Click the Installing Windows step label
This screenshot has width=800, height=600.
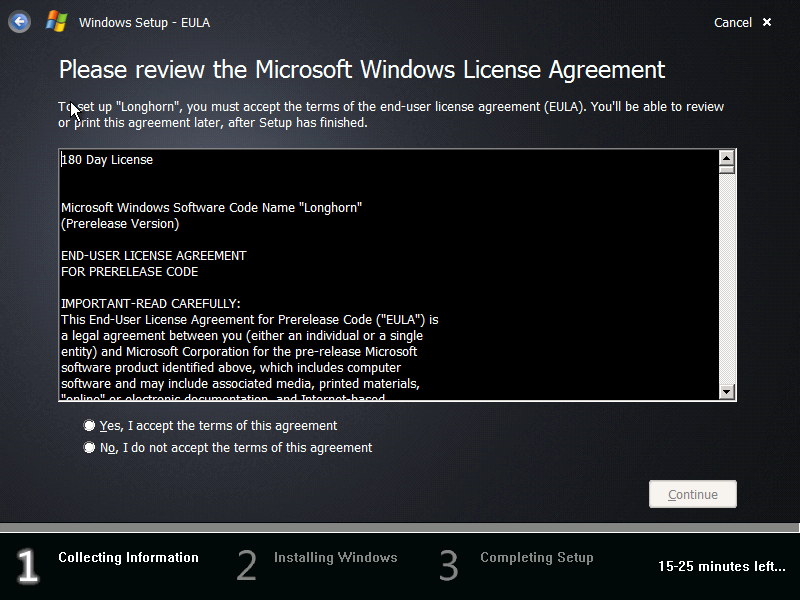(x=335, y=558)
